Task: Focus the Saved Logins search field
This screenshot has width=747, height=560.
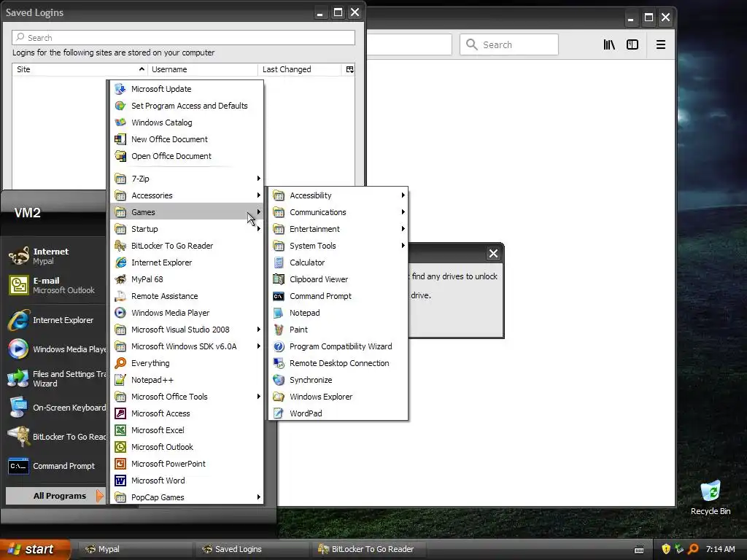Action: pos(183,38)
